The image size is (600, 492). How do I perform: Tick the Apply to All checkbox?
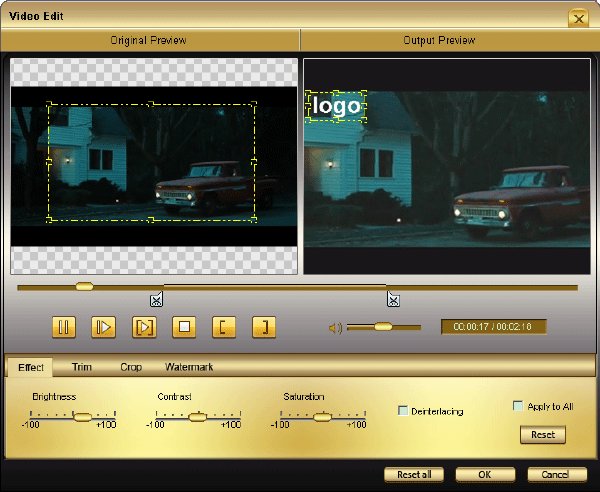click(518, 406)
